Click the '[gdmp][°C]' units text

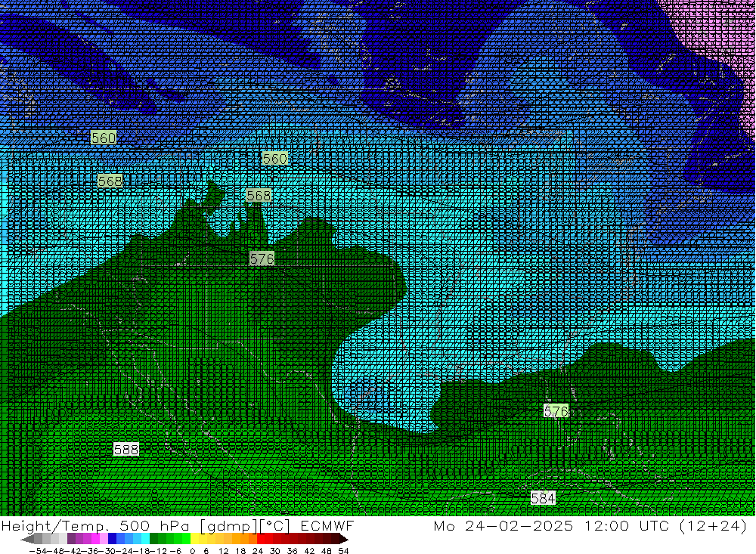click(245, 526)
